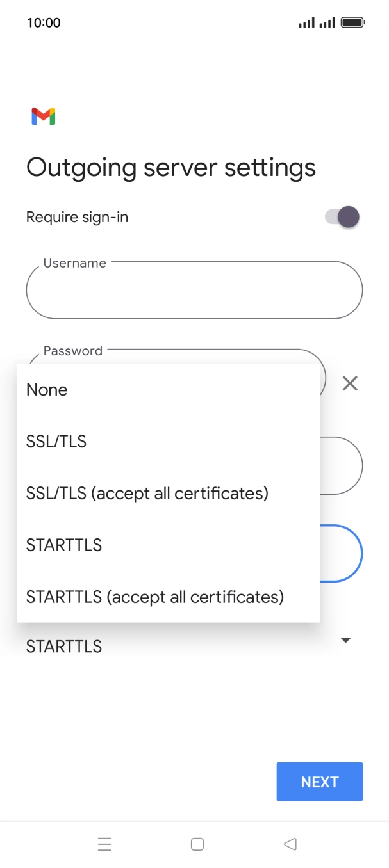Focus the Username input field
This screenshot has height=868, width=389.
coord(194,291)
